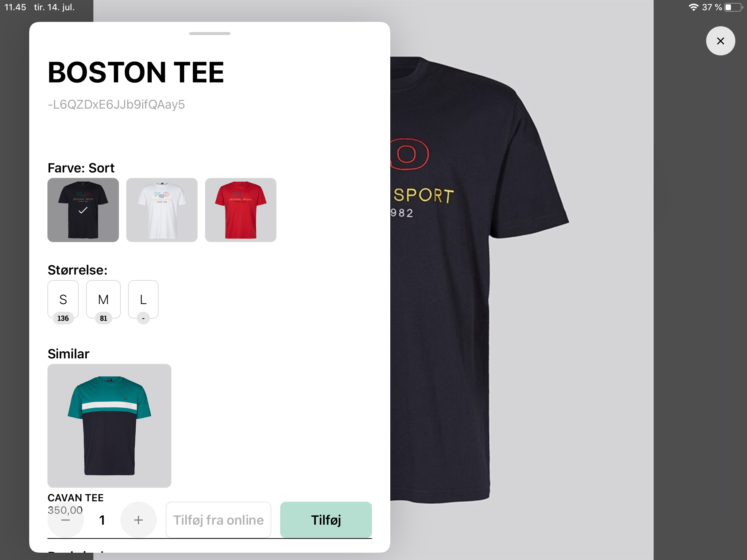The image size is (747, 560).
Task: Tap the battery indicator icon
Action: pyautogui.click(x=733, y=7)
